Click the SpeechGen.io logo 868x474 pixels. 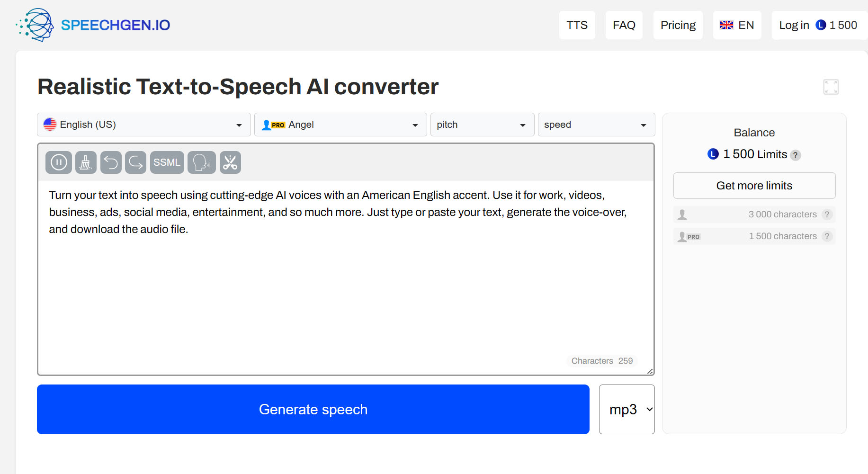(92, 25)
